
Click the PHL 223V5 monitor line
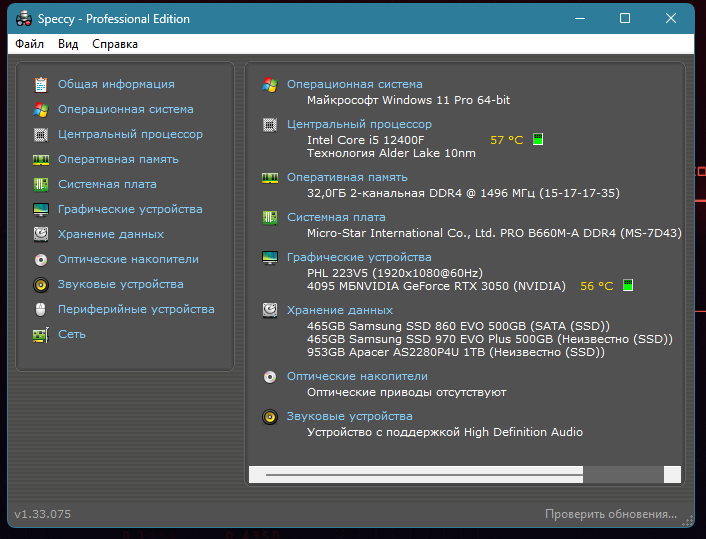tap(395, 273)
